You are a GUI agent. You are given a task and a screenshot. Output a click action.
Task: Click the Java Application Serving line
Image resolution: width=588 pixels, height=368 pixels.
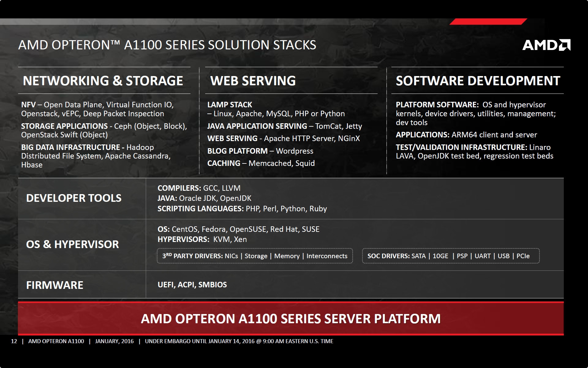pyautogui.click(x=285, y=126)
